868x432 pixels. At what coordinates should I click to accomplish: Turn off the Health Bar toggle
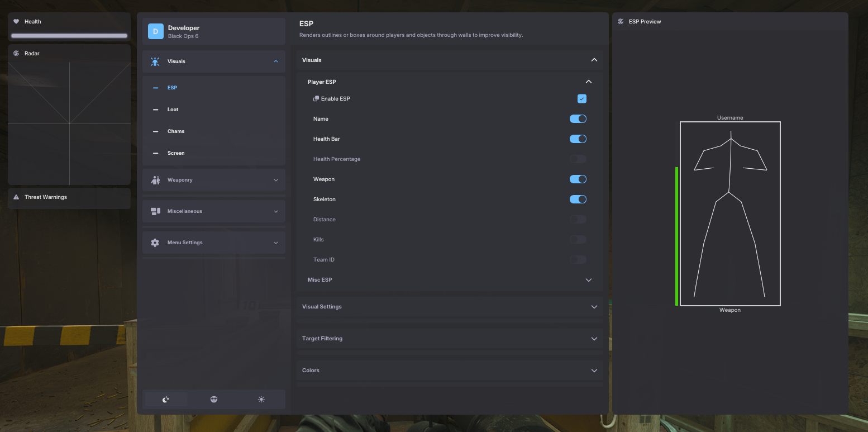578,139
